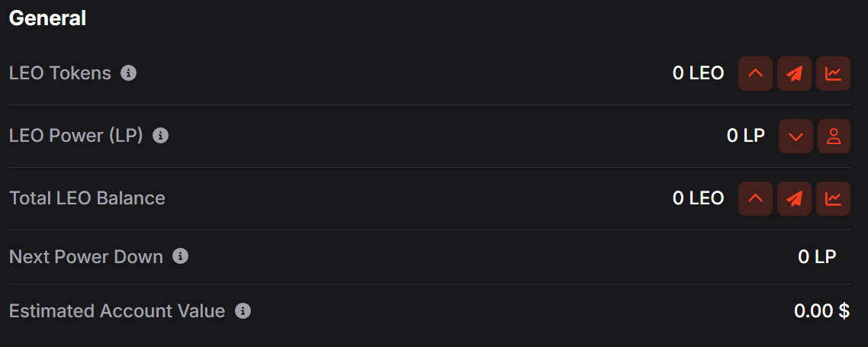Click the info icon beside LEO Power (LP)
The width and height of the screenshot is (868, 347).
pos(160,136)
